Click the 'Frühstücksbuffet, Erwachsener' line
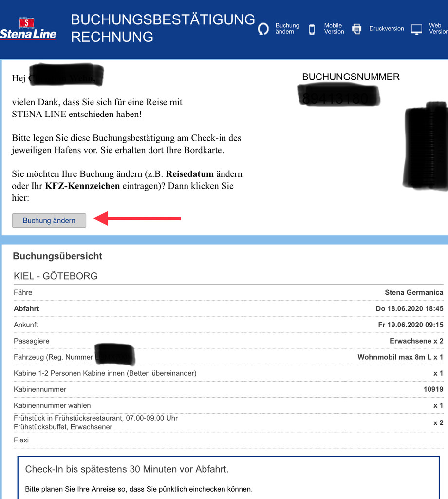This screenshot has height=499, width=448. (63, 427)
